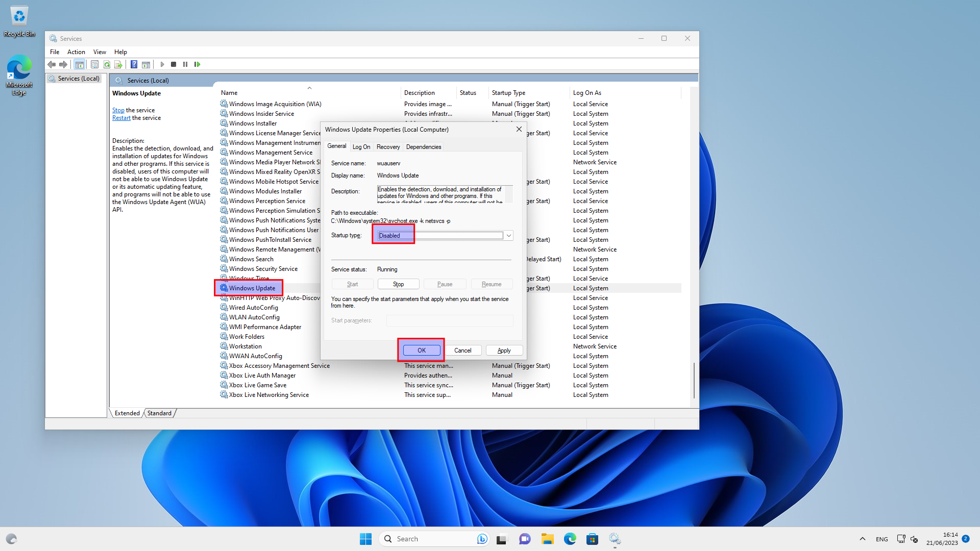
Task: Open the Properties toolbar icon
Action: pos(94,64)
